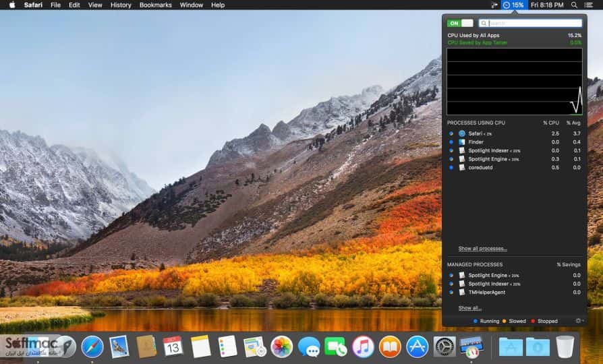Open FaceTime from the Dock
Screen dimensions: 603x364
(x=335, y=346)
